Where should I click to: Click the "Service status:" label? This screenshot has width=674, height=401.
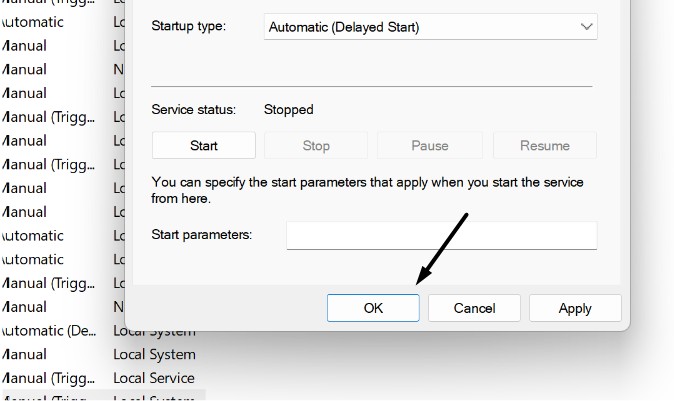pos(193,110)
